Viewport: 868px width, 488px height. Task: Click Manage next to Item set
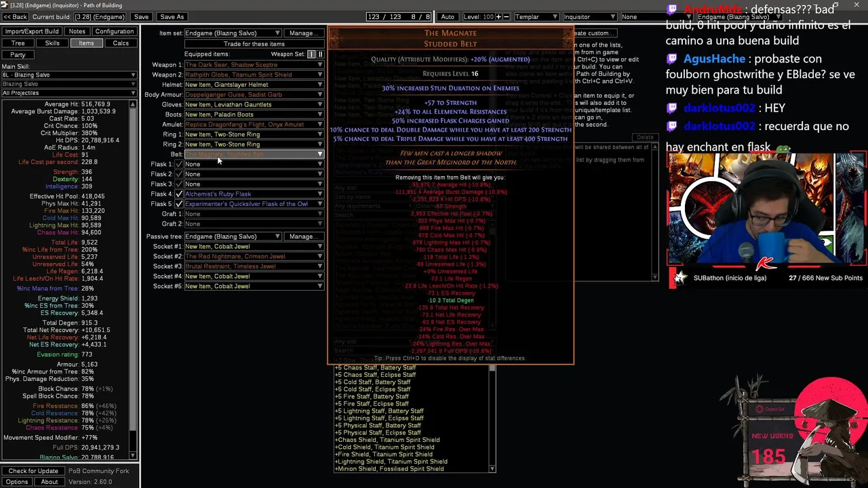303,33
